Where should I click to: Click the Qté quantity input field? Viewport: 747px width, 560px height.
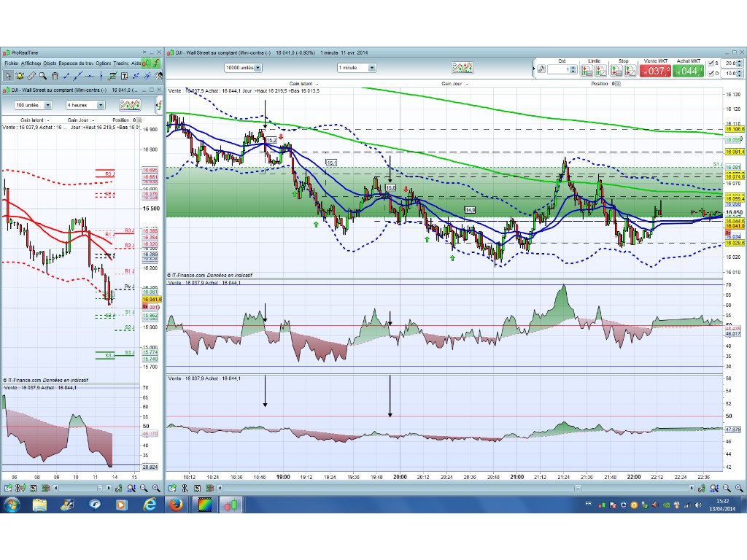click(557, 70)
